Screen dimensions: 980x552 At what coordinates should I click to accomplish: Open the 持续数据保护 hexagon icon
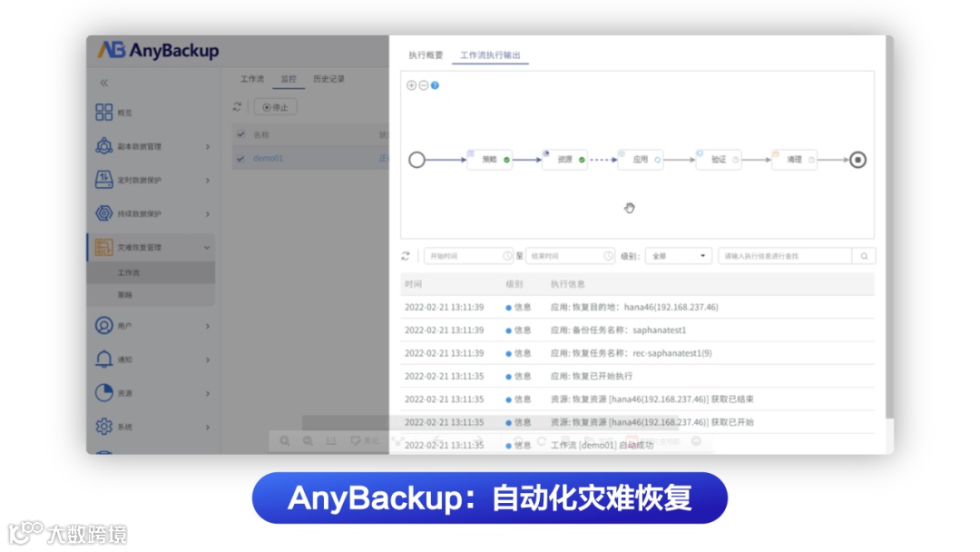103,213
